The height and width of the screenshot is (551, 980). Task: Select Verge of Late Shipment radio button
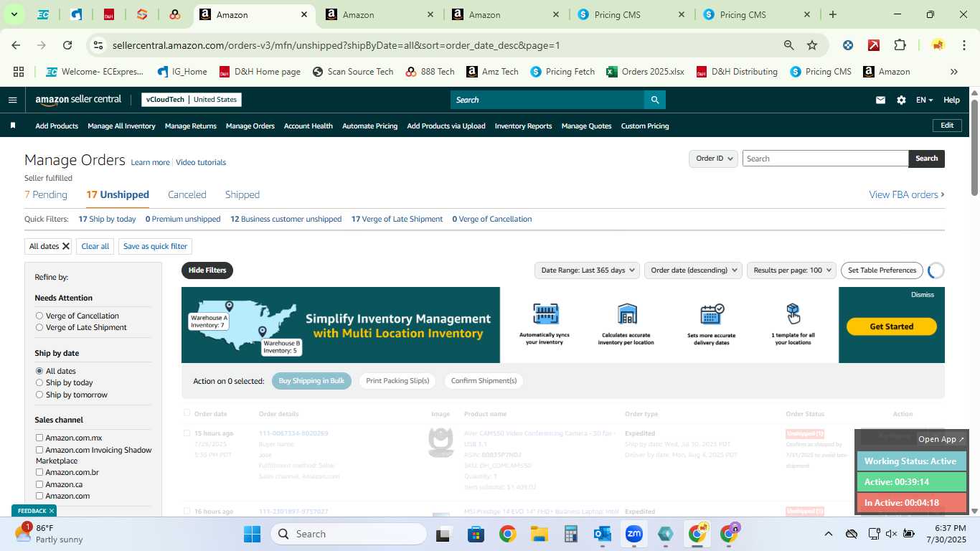pos(39,327)
